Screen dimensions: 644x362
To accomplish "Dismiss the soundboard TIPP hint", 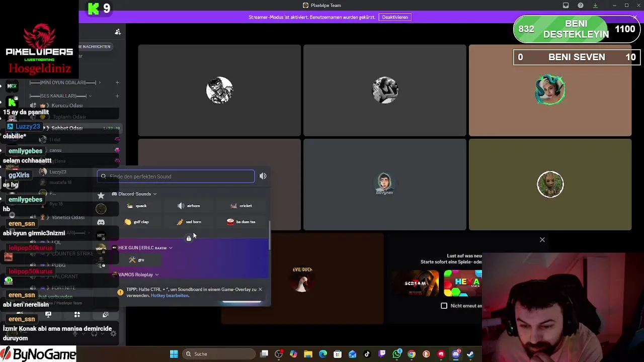I will coord(260,289).
